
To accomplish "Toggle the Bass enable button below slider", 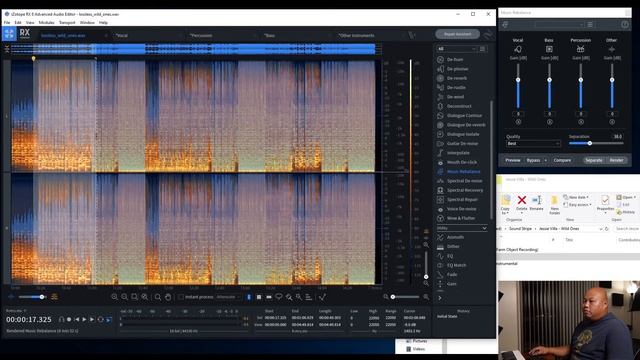I will click(x=549, y=122).
